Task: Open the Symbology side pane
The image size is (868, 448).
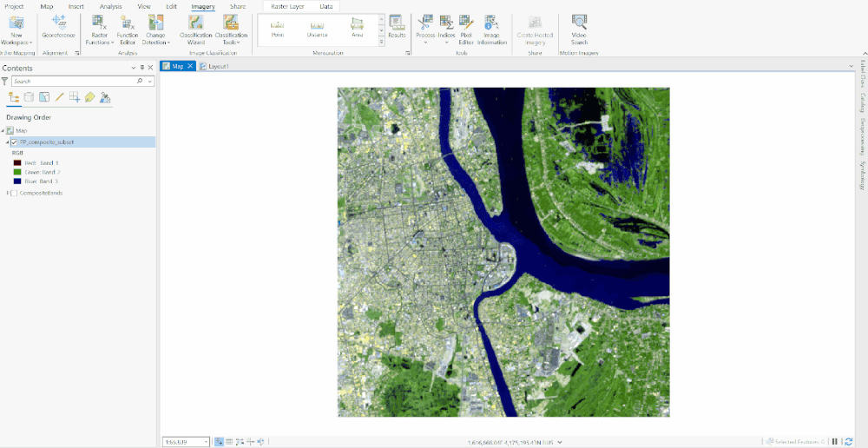Action: [x=862, y=175]
